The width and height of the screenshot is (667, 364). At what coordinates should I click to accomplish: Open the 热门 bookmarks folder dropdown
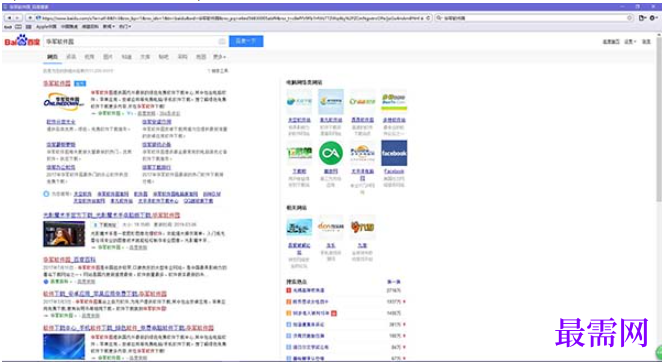125,26
